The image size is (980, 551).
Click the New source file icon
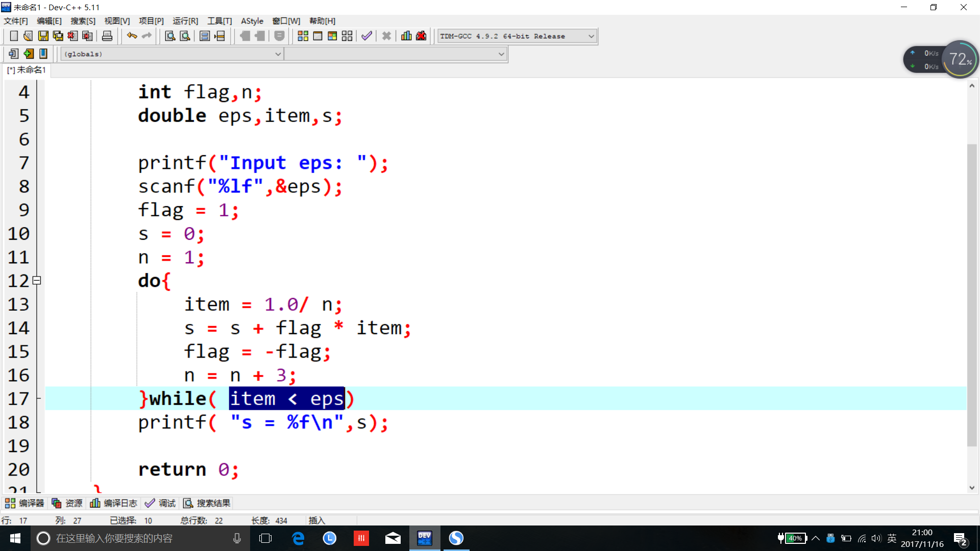point(14,36)
